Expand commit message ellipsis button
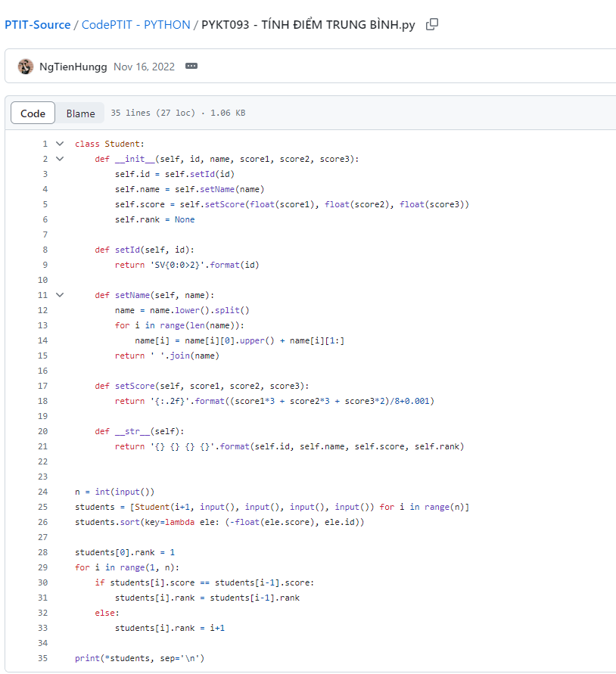The height and width of the screenshot is (674, 616). click(x=191, y=67)
